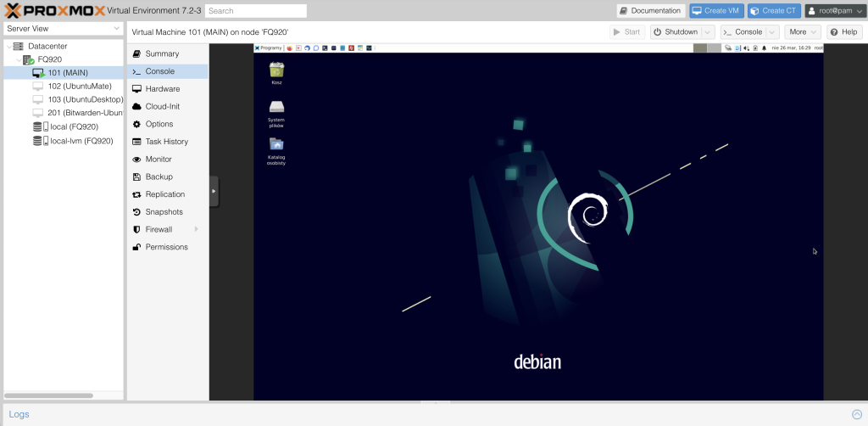Open the Documentation link
The image size is (868, 426).
tap(650, 11)
